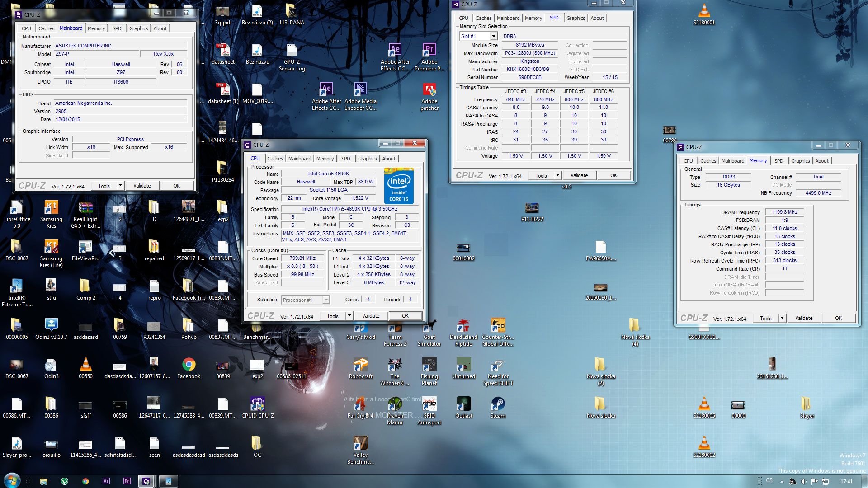Select the Adobe patcher icon

429,97
